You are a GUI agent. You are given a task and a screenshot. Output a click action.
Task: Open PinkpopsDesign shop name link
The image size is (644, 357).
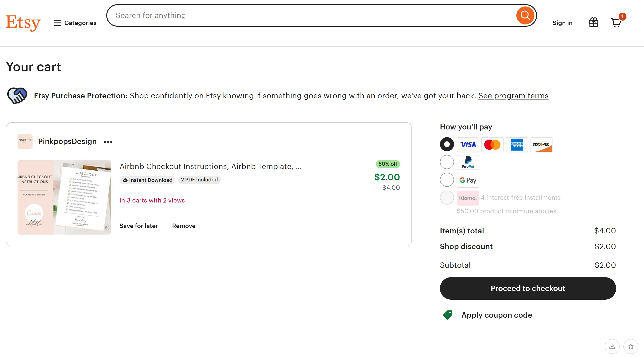(x=67, y=141)
